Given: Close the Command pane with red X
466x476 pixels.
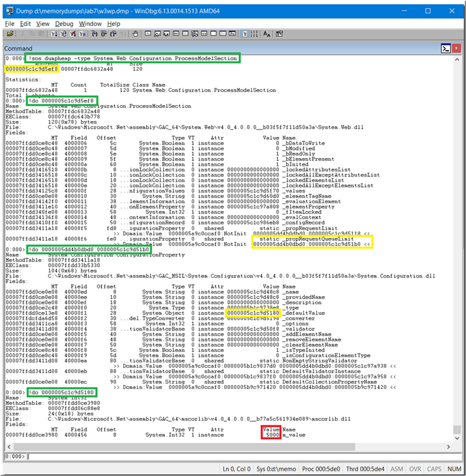Looking at the screenshot, I should (x=456, y=48).
